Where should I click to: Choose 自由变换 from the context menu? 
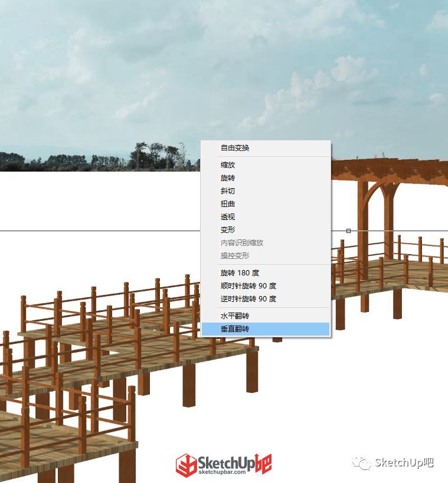click(x=266, y=148)
